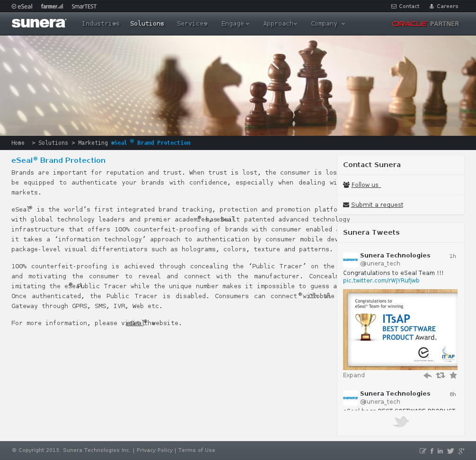Reply to the eSeal congratulations tweet
Viewport: 476px width, 460px height.
pyautogui.click(x=428, y=375)
